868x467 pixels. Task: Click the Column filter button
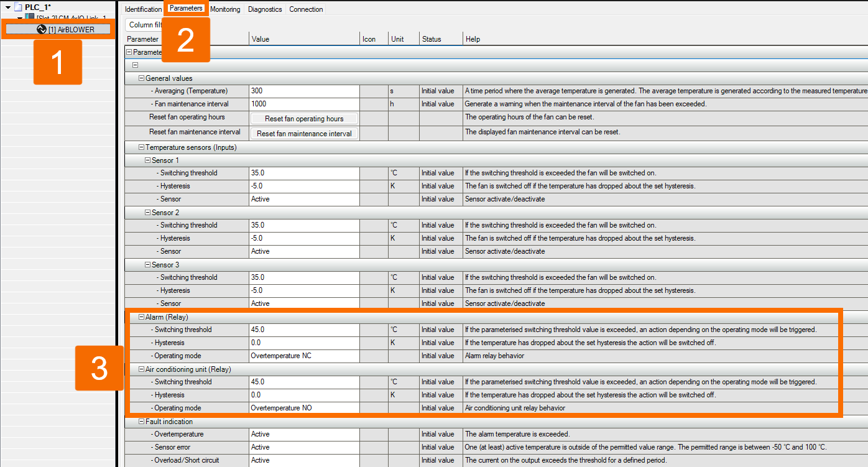click(145, 25)
